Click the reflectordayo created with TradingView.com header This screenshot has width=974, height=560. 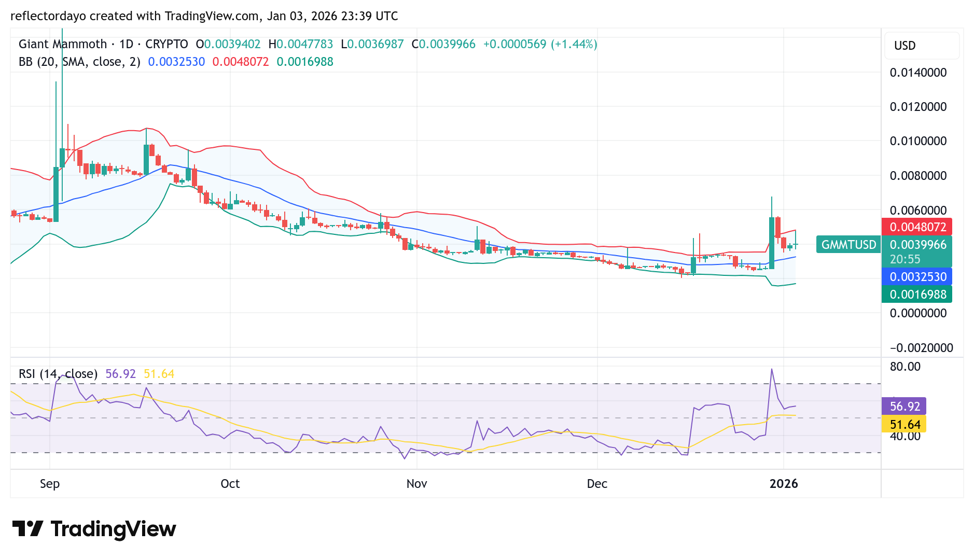click(204, 16)
